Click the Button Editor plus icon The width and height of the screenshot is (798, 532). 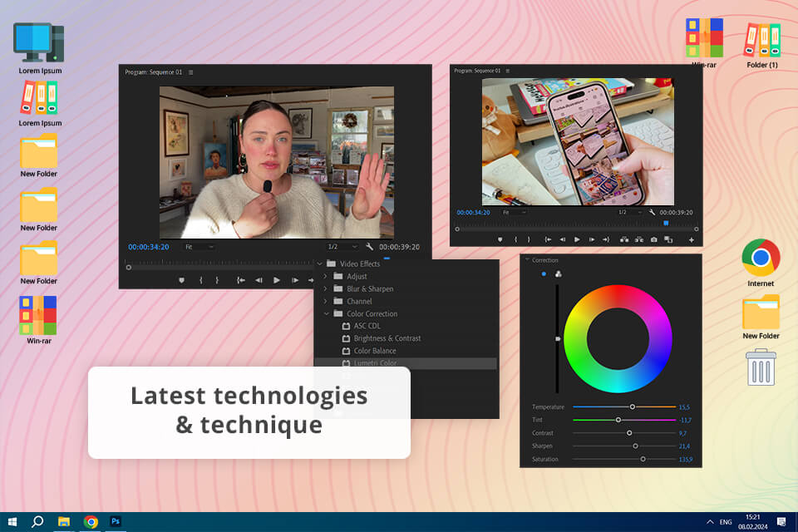point(691,239)
